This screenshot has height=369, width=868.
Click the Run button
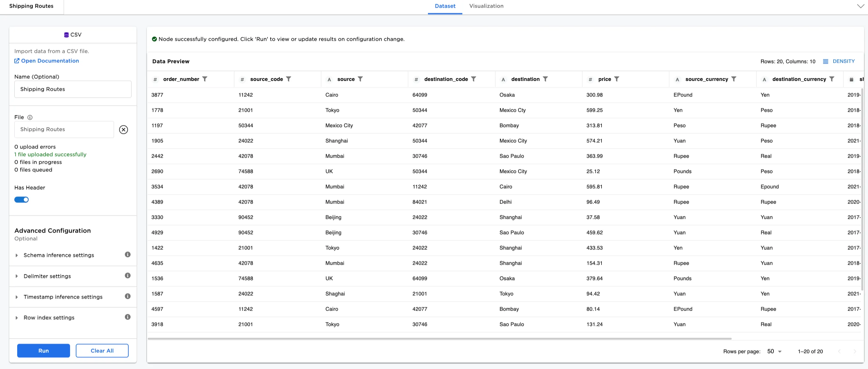coord(44,351)
